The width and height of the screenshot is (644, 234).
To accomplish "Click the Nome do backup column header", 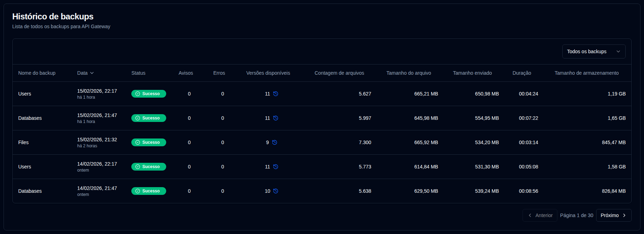I will (37, 73).
